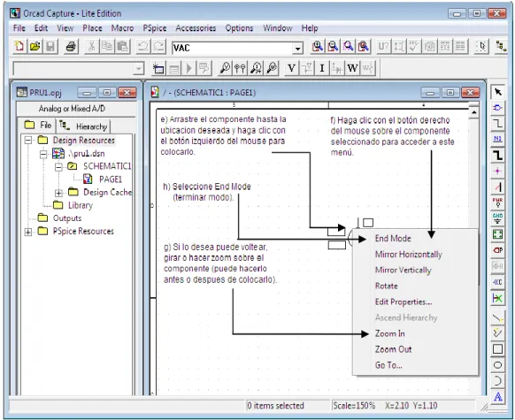The width and height of the screenshot is (515, 420).
Task: Open the VAC part selection dropdown
Action: point(297,49)
